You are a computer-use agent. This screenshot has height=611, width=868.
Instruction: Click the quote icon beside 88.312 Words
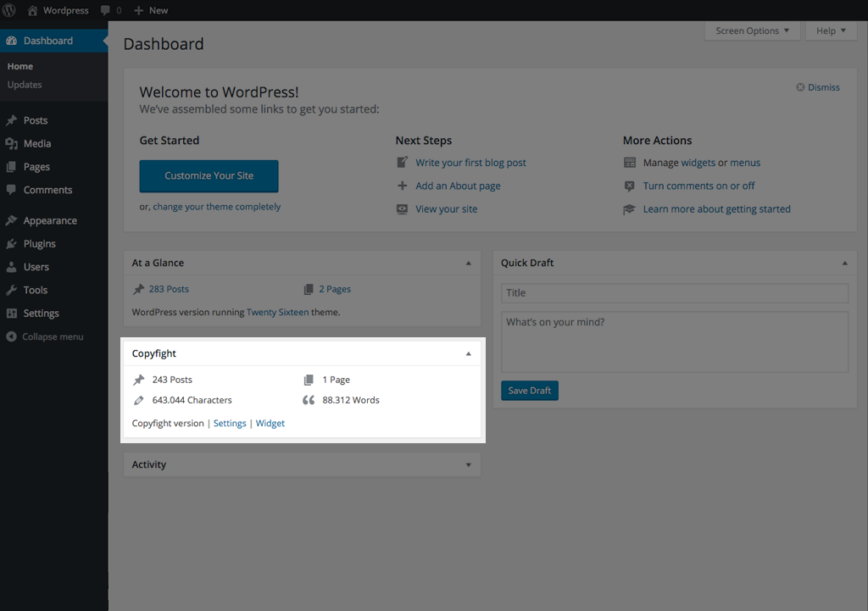(309, 400)
